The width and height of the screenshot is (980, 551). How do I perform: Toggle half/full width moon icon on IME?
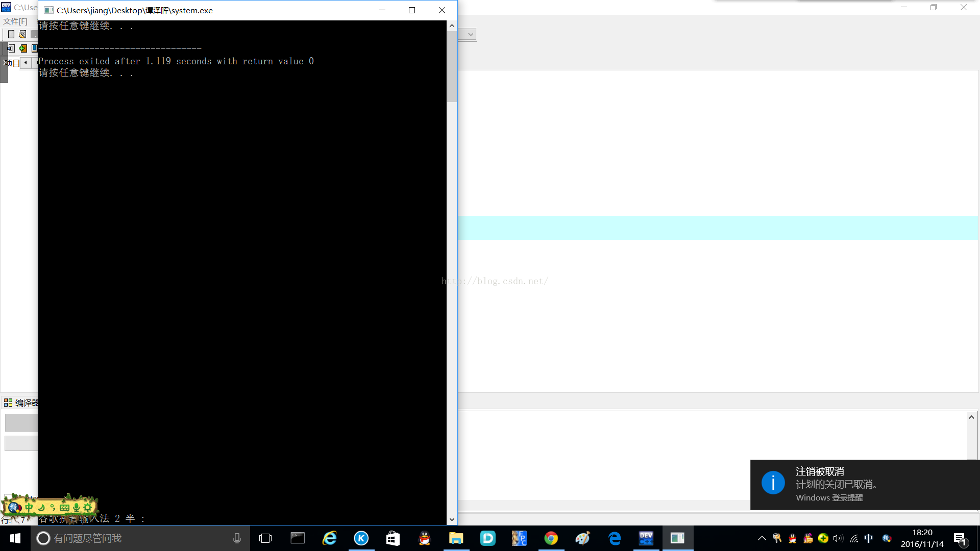tap(41, 507)
